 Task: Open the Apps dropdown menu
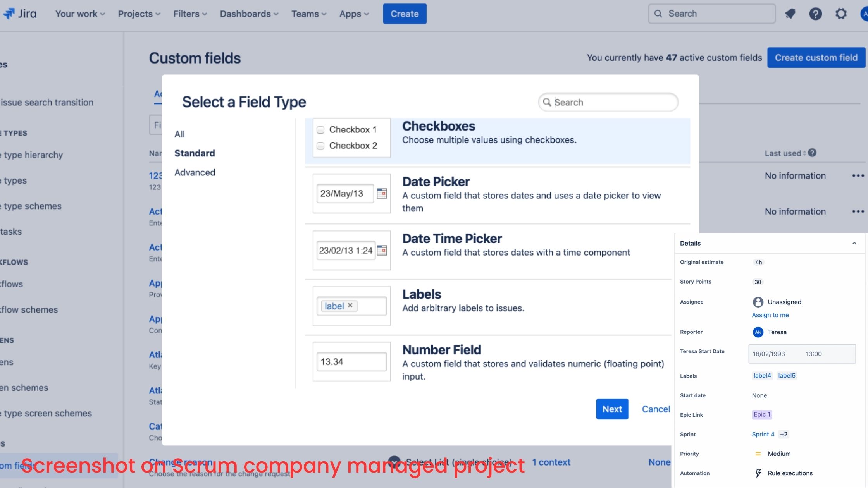click(x=353, y=14)
